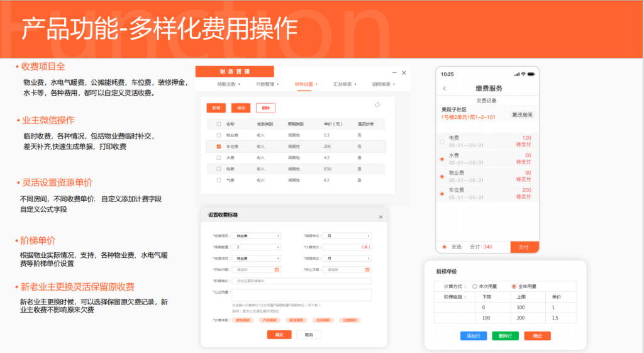The height and width of the screenshot is (353, 644).
Task: Expand the 结账交款 menu arrow
Action: 239,84
